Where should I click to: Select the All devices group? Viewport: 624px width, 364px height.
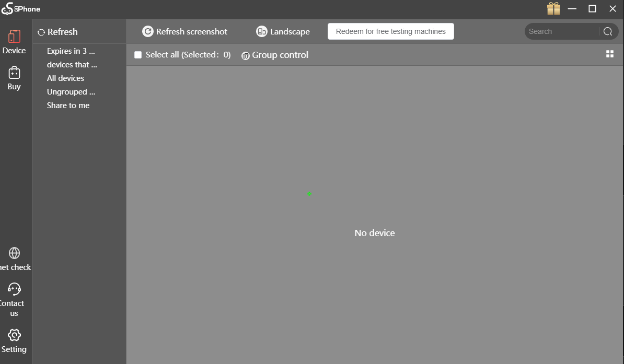click(66, 78)
